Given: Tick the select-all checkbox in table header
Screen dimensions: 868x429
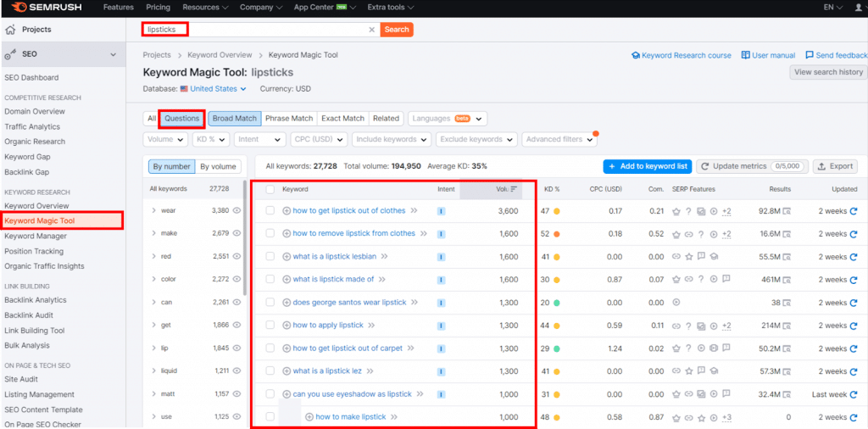Looking at the screenshot, I should [x=270, y=189].
